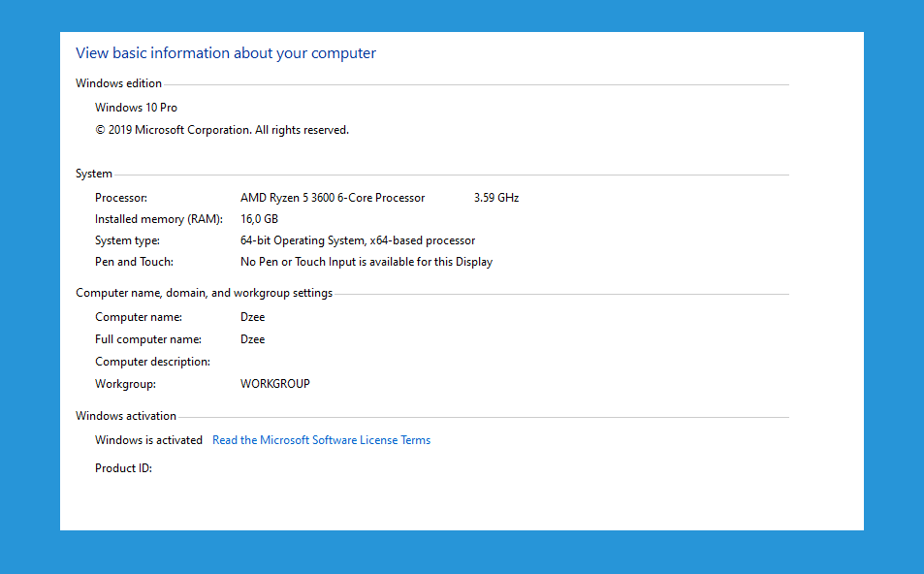Select the 'Dzee' value beside Computer name
Viewport: 924px width, 574px height.
[253, 317]
